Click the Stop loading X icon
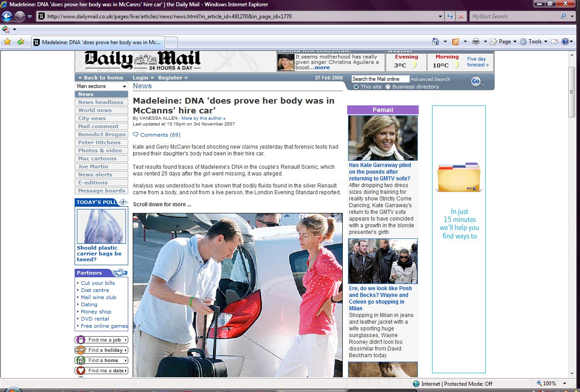 coord(461,17)
